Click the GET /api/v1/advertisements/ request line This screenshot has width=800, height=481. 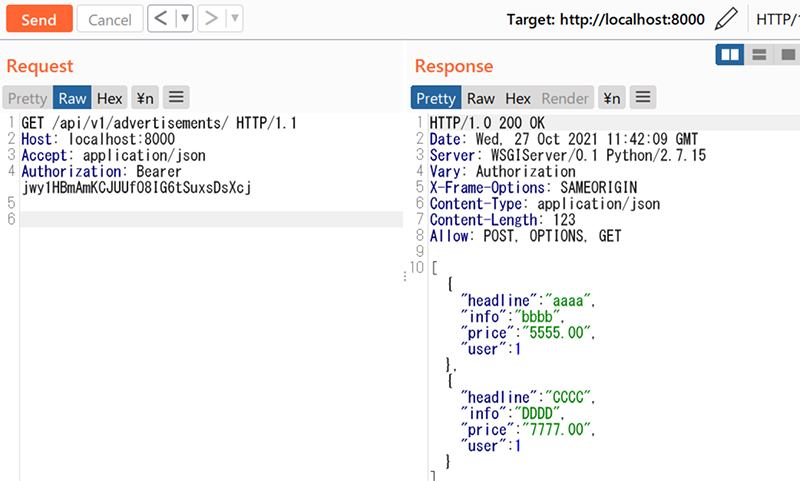pos(159,123)
